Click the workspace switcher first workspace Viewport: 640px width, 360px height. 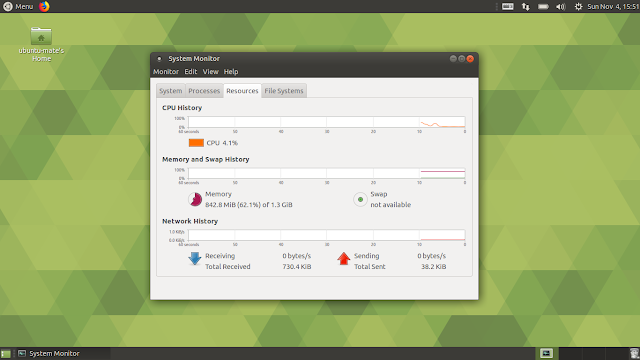[546, 353]
